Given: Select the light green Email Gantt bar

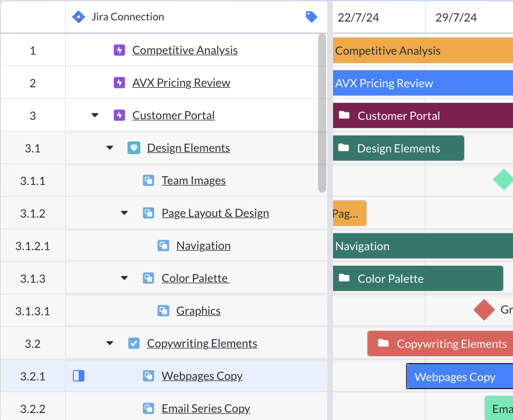Looking at the screenshot, I should tap(498, 408).
